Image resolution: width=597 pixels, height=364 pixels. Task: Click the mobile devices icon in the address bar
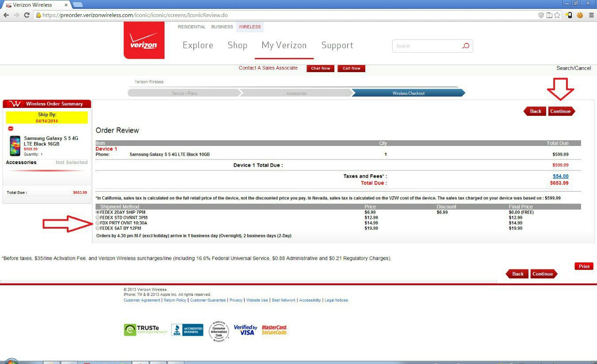[549, 15]
